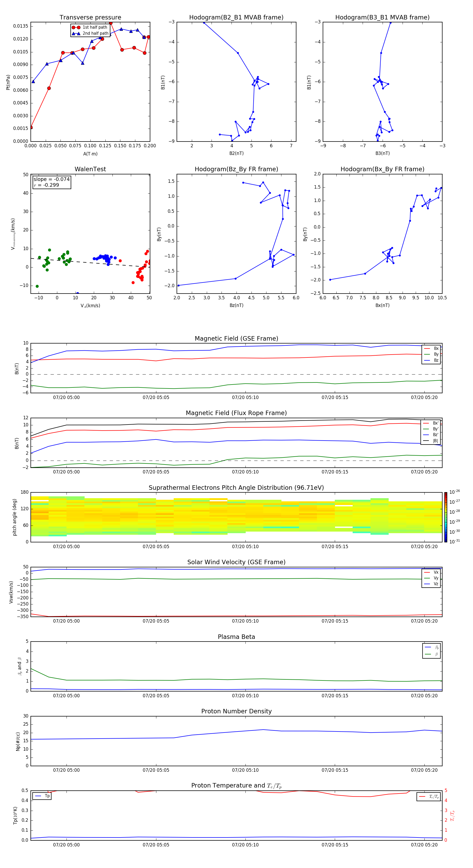473x868 pixels.
Task: Click the Plasma Beta plot title
Action: (x=236, y=637)
